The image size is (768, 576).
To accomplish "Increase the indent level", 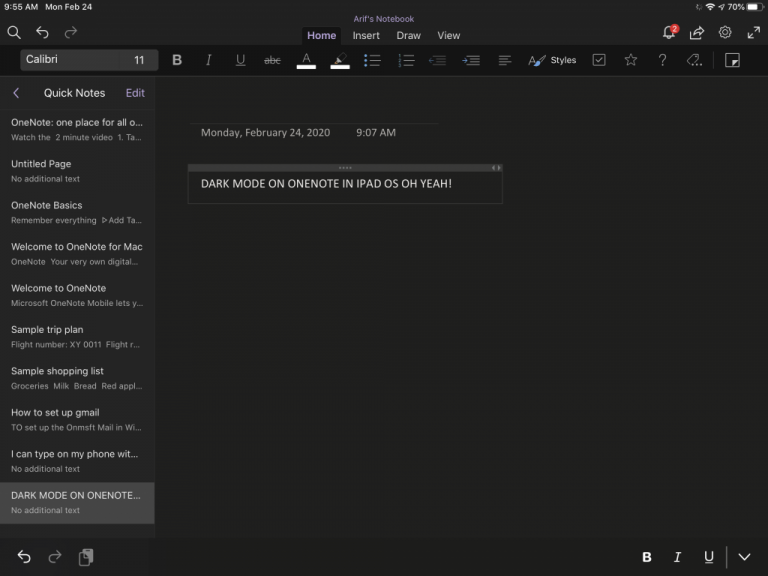I will tap(471, 60).
